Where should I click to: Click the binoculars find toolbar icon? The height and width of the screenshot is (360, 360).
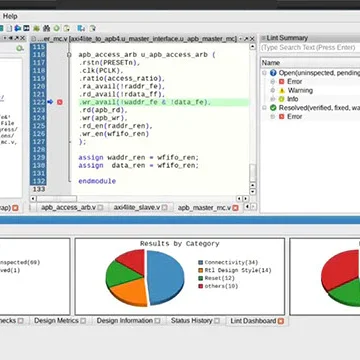pos(46,28)
